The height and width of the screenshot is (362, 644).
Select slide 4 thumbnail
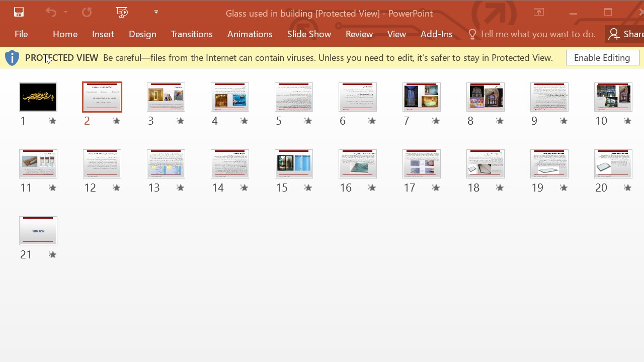230,97
